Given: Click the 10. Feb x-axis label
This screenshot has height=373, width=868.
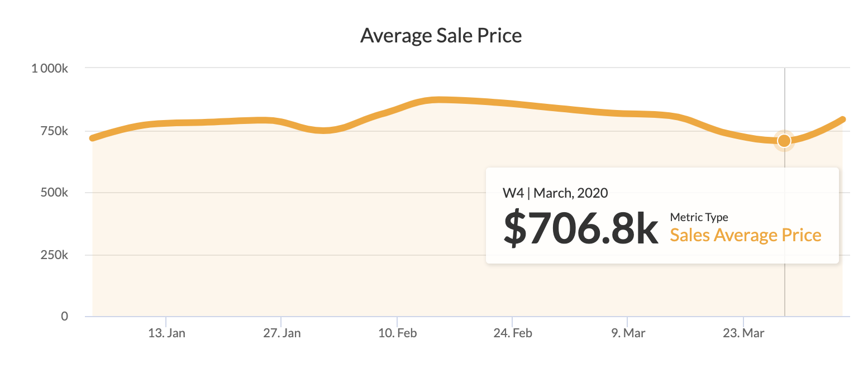Looking at the screenshot, I should [398, 333].
